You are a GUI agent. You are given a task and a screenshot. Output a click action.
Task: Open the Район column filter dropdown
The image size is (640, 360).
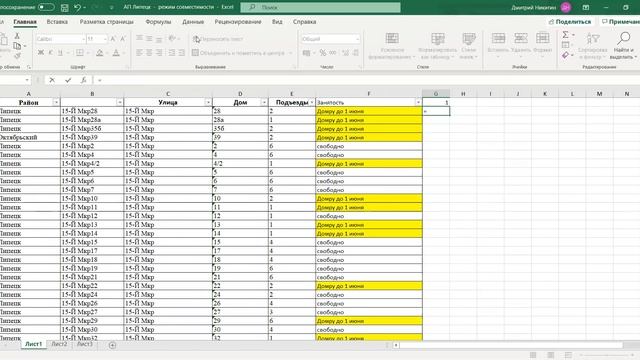[x=56, y=102]
